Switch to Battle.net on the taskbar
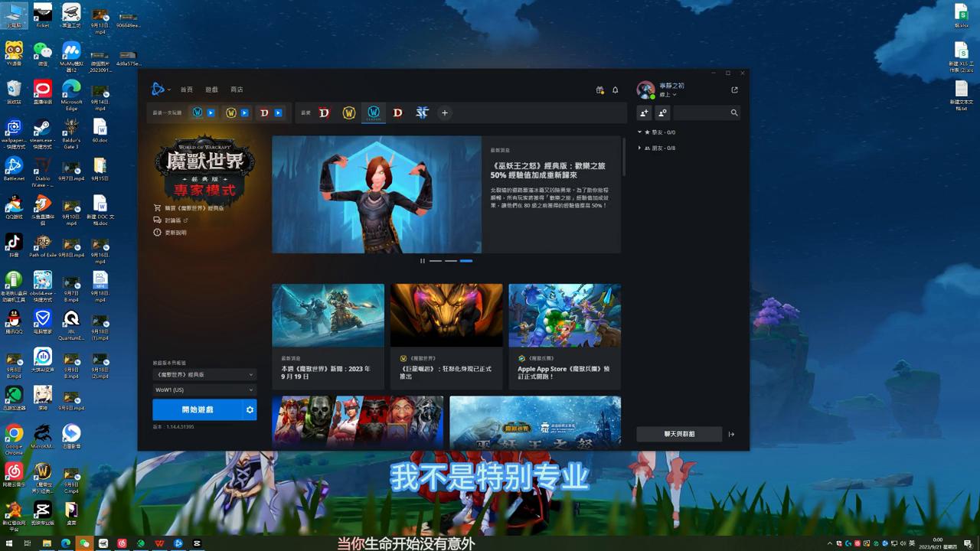980x551 pixels. tap(178, 543)
